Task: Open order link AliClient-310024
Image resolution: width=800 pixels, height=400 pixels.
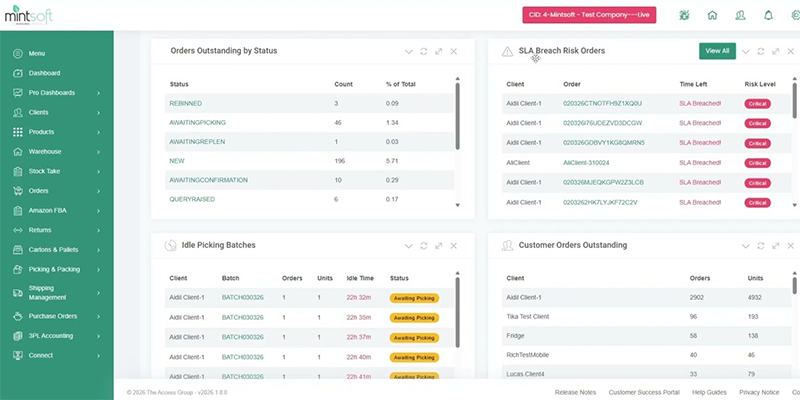Action: [x=586, y=163]
